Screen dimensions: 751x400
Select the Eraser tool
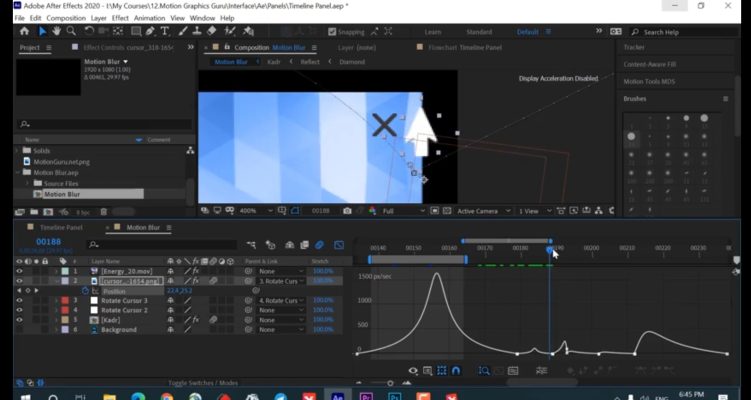(212, 32)
